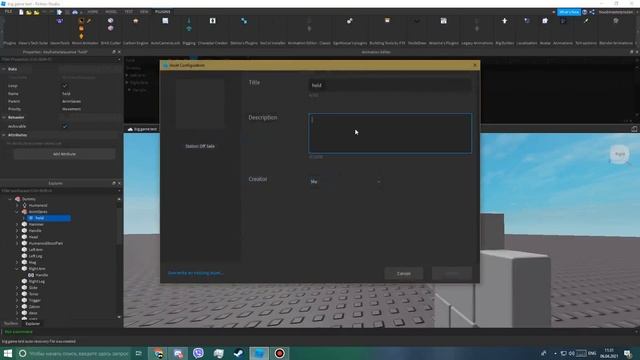Click the overwrite an existing asset link
The image size is (640, 360).
tap(196, 273)
